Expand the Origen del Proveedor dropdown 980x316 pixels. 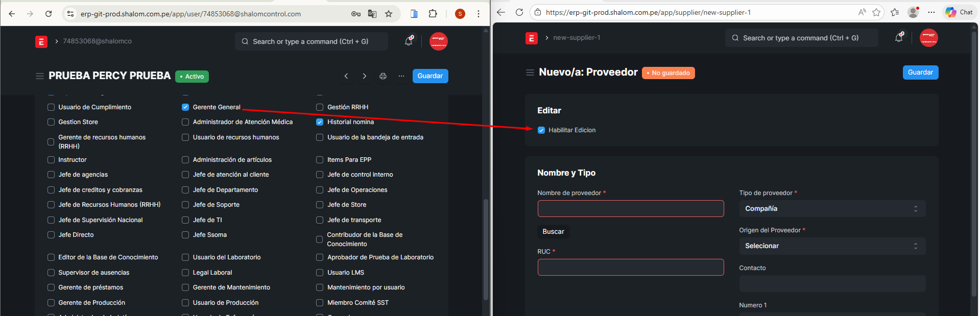click(x=832, y=246)
